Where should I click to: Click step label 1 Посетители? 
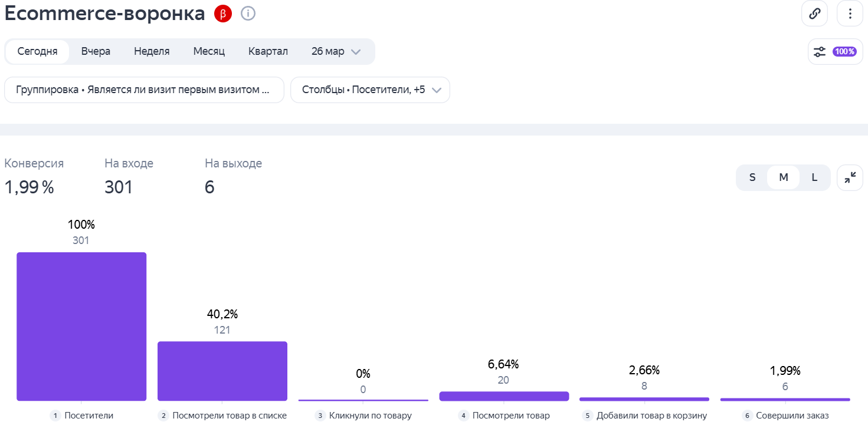coord(81,416)
